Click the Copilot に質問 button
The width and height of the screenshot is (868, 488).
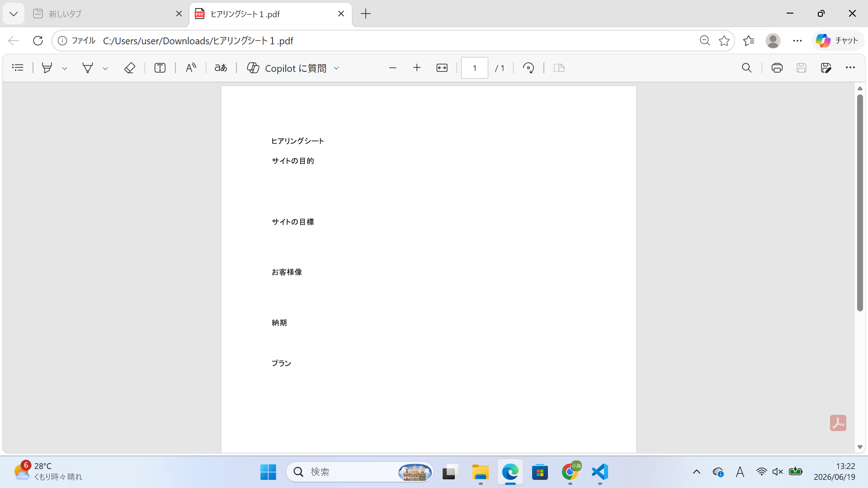[287, 68]
